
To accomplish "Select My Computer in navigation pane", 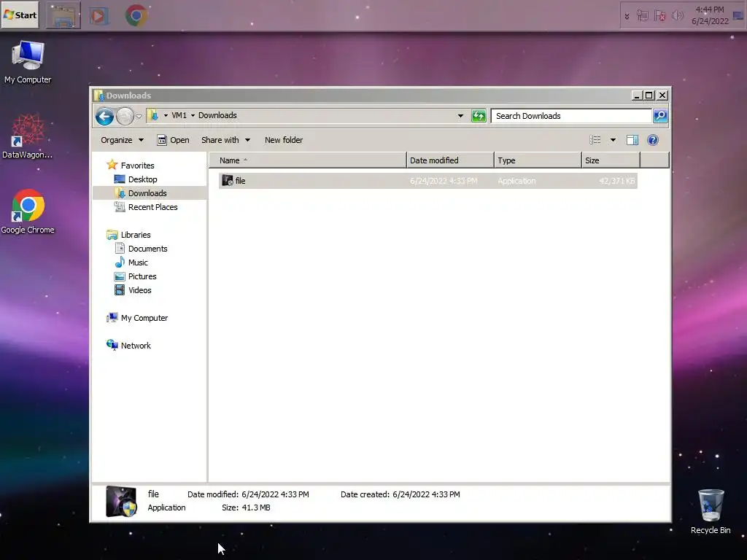I will 144,318.
